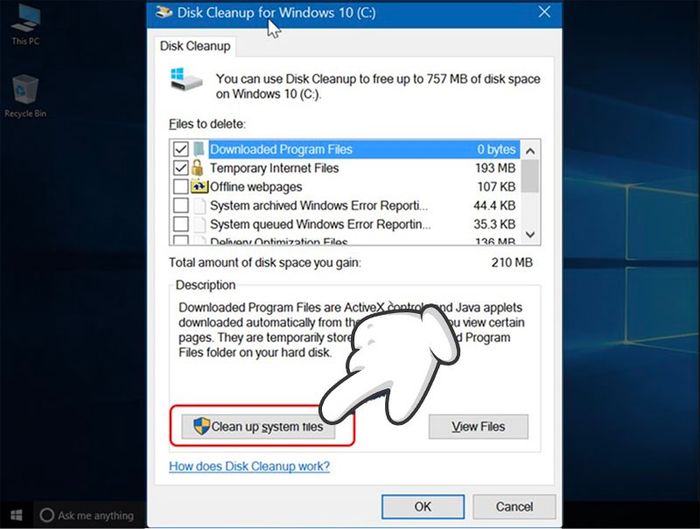Click the file list scroll down arrow
The height and width of the screenshot is (529, 700).
tap(530, 234)
